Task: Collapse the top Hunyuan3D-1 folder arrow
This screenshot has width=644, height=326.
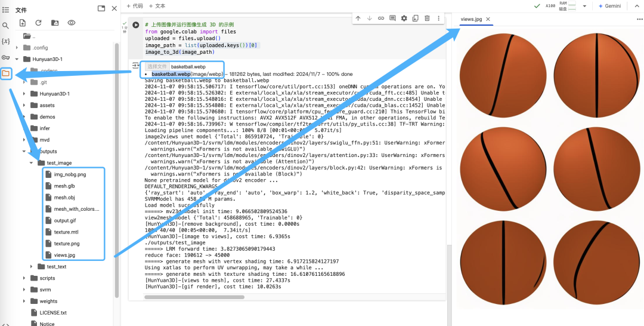Action: coord(17,59)
